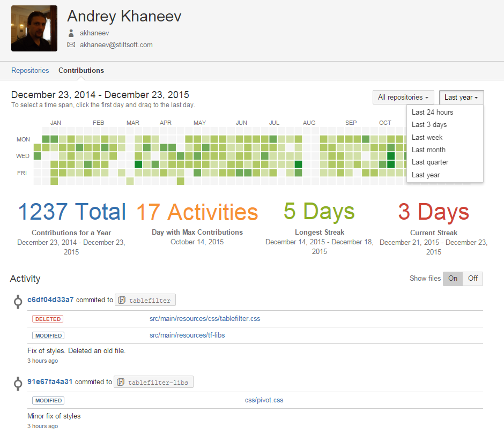Open the All repositories dropdown
This screenshot has height=434, width=504.
click(x=403, y=97)
